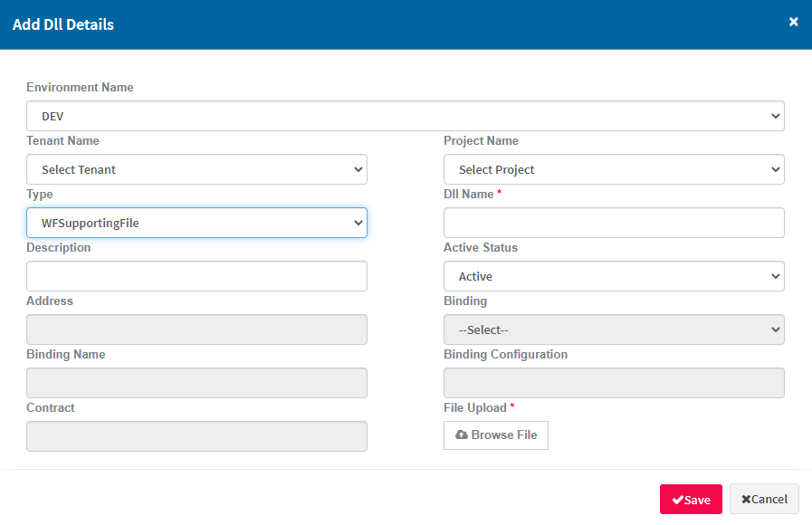Image resolution: width=812 pixels, height=525 pixels.
Task: Click the dropdown arrow on Tenant Name
Action: (357, 169)
